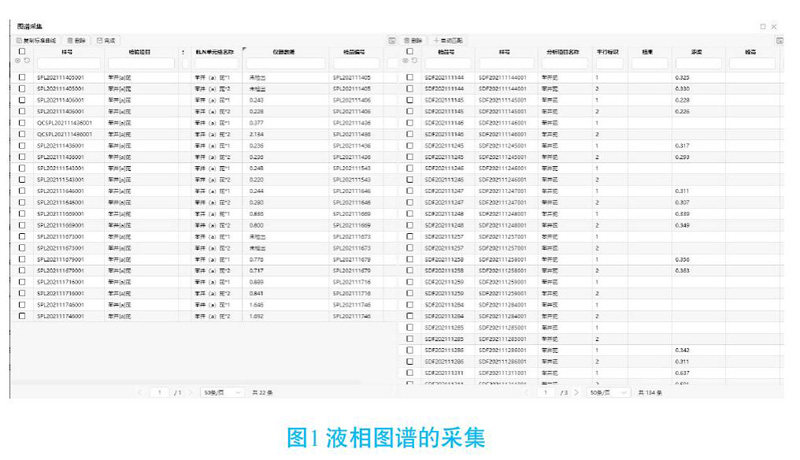Click the search filter icon under left header checkbox
The image size is (800, 460).
(17, 61)
